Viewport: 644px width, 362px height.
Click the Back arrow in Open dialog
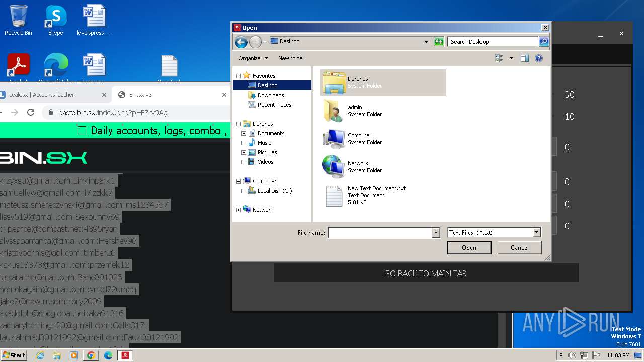pos(242,42)
